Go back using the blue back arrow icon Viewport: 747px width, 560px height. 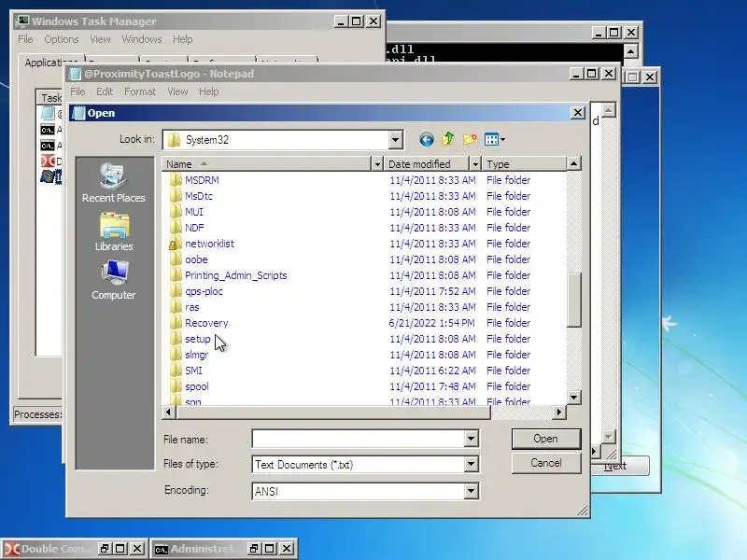click(x=427, y=139)
